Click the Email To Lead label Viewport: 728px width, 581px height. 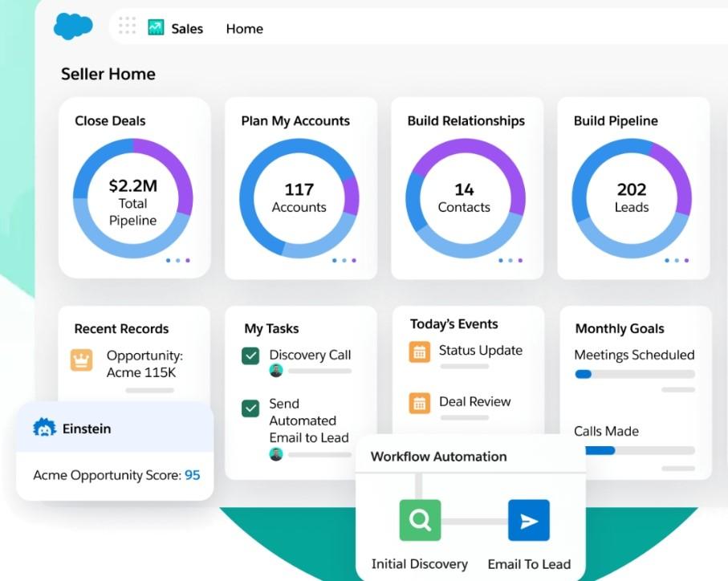click(529, 564)
